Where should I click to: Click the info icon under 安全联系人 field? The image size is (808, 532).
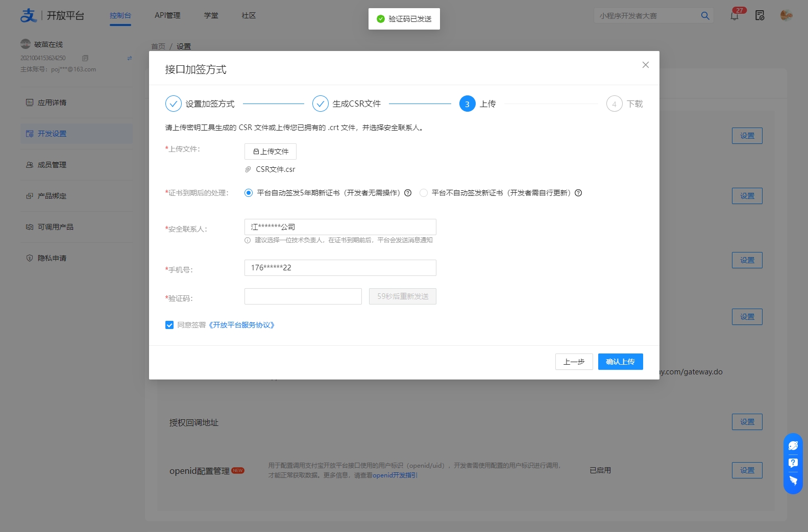click(248, 240)
